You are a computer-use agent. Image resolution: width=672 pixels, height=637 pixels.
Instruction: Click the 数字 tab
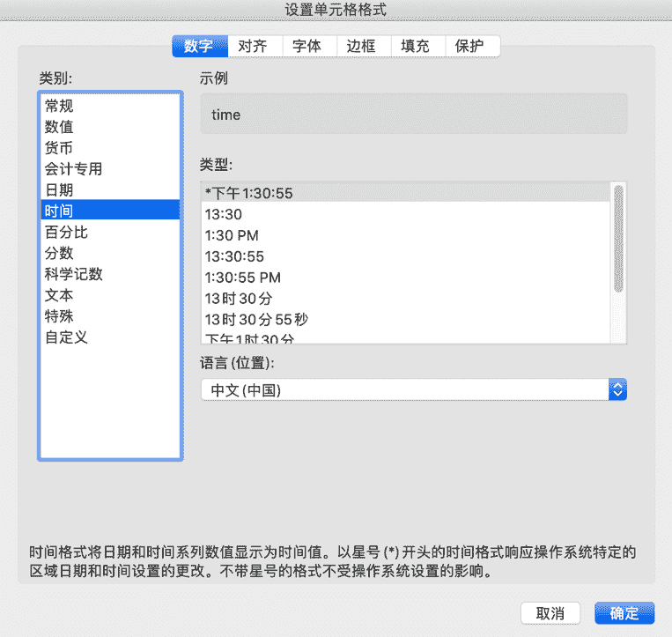pos(199,47)
